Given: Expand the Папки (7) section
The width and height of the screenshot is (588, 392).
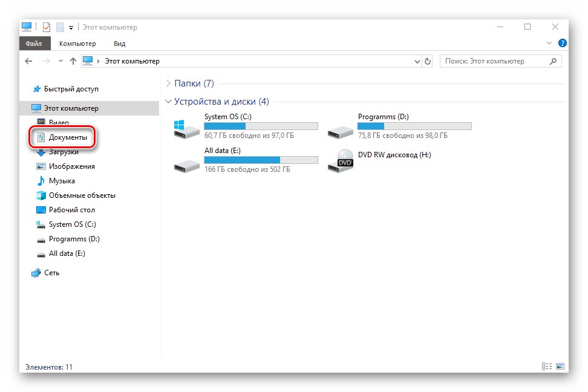Looking at the screenshot, I should coord(169,83).
